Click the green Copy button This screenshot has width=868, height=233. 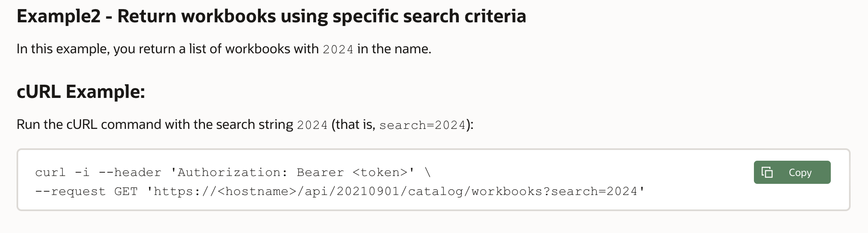pos(792,172)
